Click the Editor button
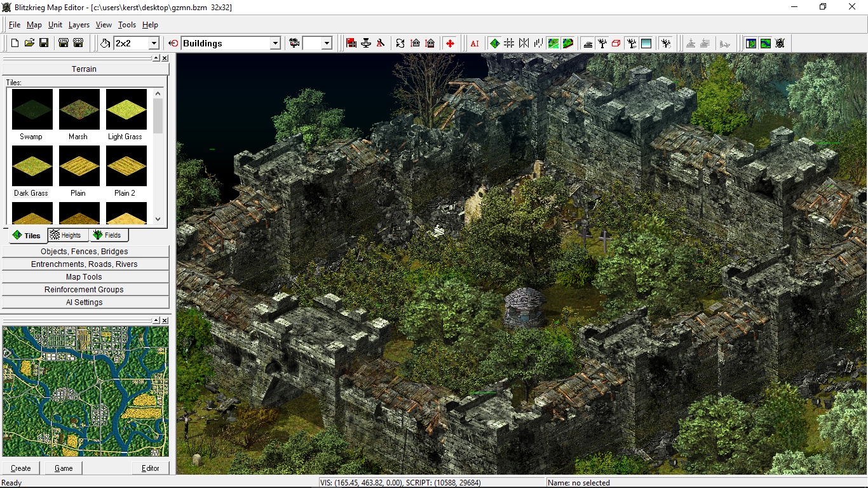This screenshot has width=868, height=488. 151,468
